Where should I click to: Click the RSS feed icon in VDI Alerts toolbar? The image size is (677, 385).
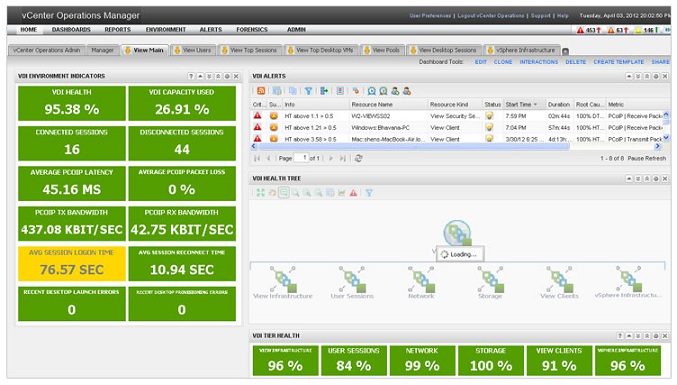261,91
